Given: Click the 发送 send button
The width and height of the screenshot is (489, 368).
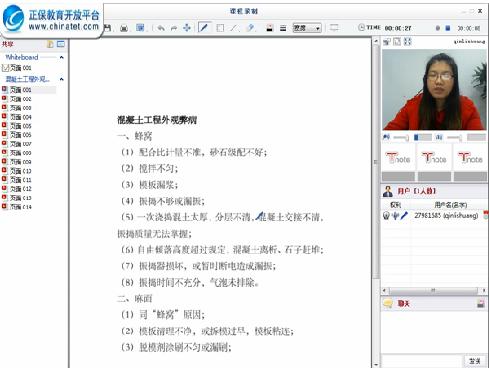Looking at the screenshot, I should (475, 361).
